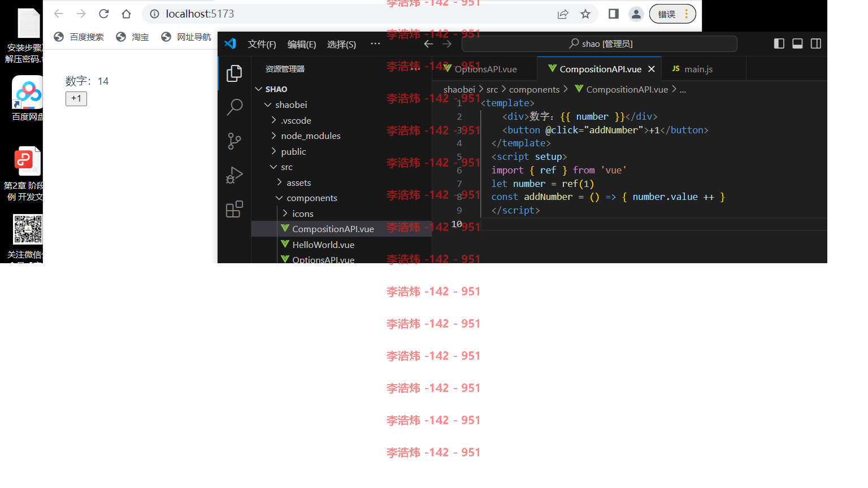Open the Extensions view icon

[x=235, y=209]
